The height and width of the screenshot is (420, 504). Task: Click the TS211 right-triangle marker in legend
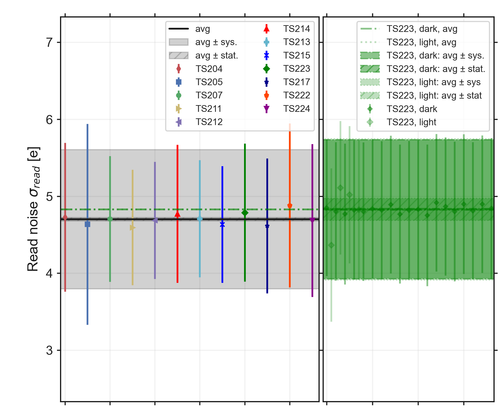(x=179, y=109)
